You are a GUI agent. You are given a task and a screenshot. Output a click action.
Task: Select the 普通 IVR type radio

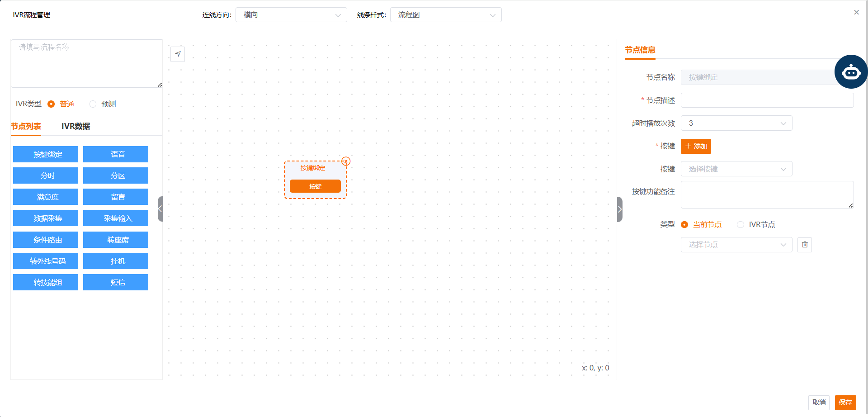51,104
